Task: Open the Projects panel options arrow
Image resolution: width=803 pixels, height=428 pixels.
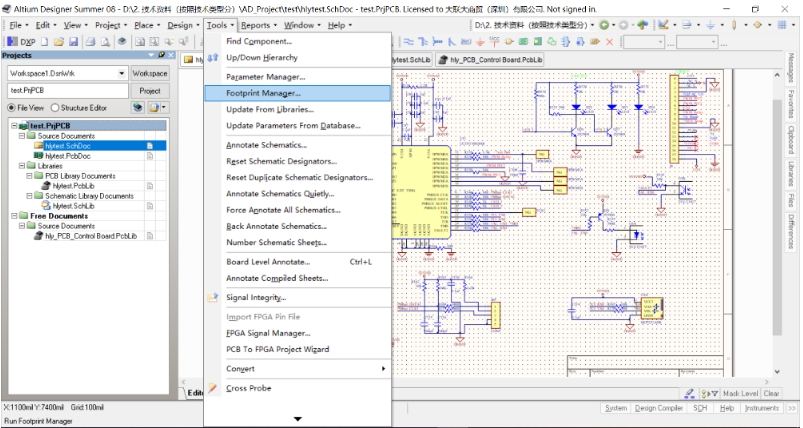Action: point(152,55)
